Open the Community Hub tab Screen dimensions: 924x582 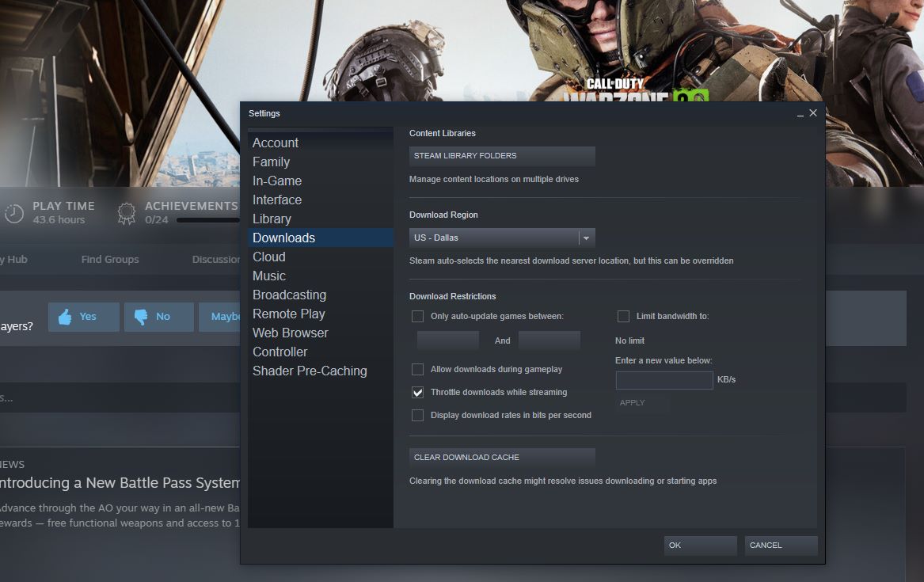[x=14, y=259]
